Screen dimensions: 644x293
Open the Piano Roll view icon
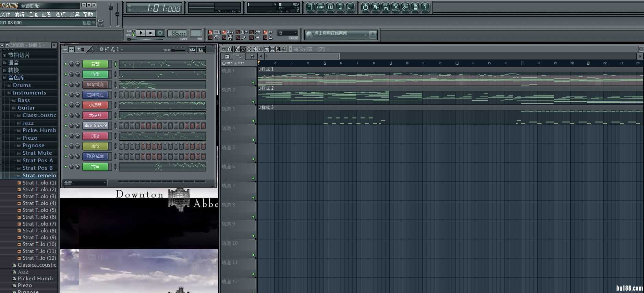(x=330, y=7)
